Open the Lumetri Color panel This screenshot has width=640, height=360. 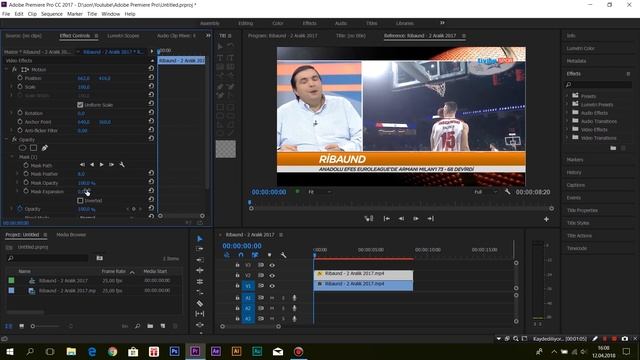(x=580, y=48)
